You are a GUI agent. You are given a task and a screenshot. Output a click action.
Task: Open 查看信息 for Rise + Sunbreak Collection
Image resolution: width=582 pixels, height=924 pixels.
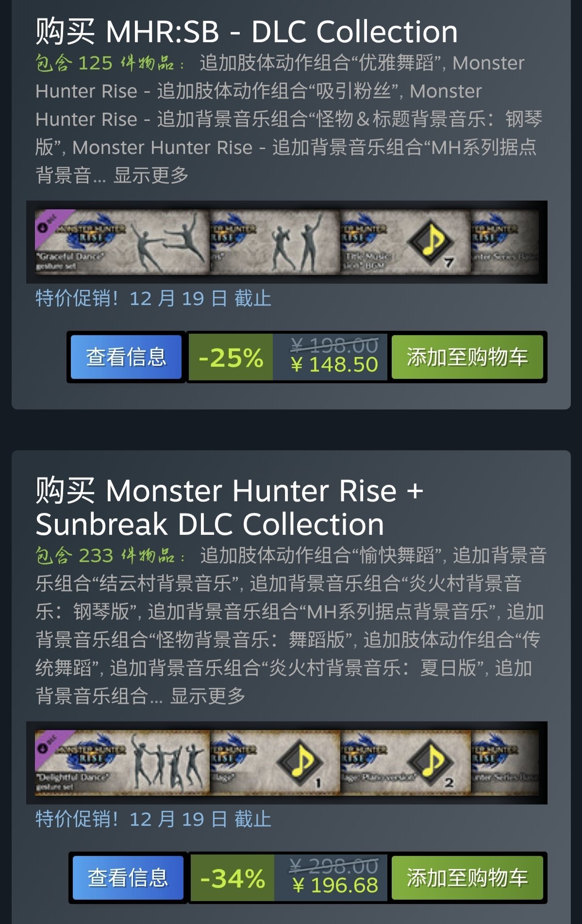coord(128,878)
